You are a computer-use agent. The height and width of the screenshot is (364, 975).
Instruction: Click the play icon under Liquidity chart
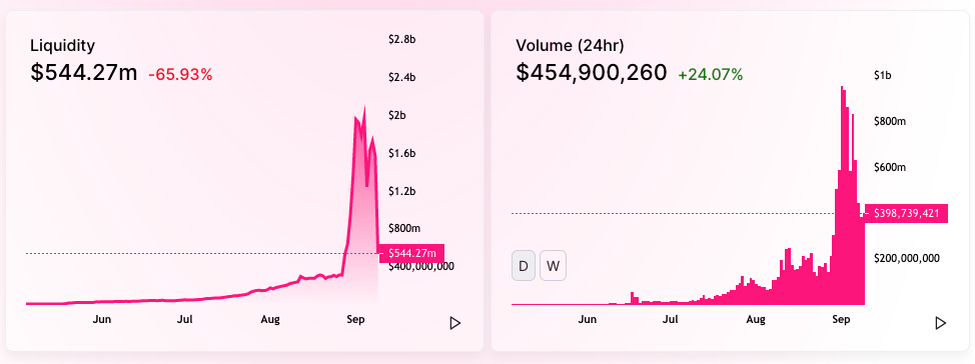click(x=455, y=323)
